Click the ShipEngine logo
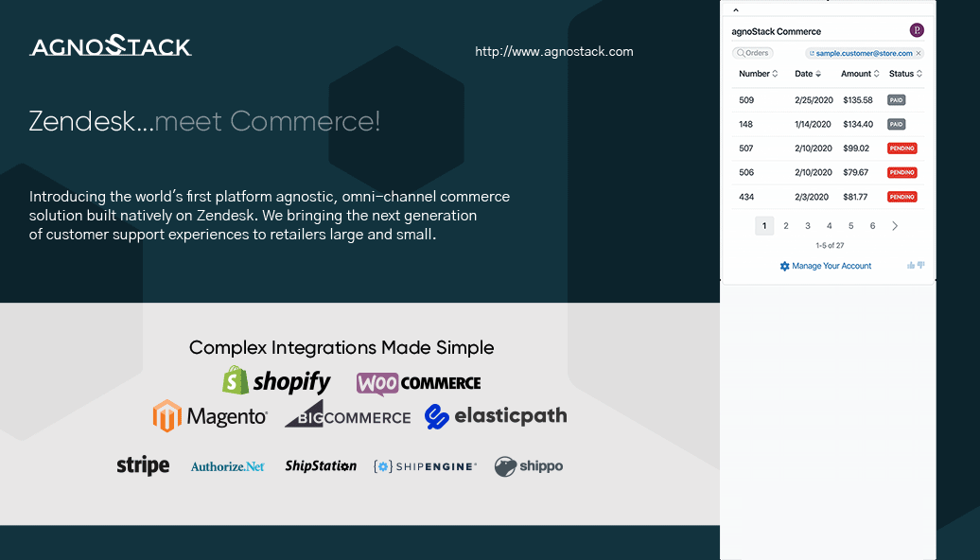The image size is (980, 560). click(425, 466)
